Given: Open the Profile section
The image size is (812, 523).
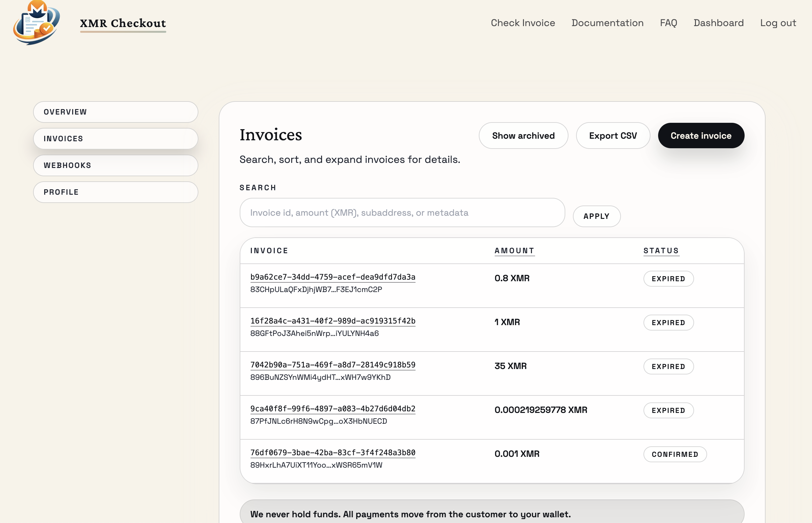Looking at the screenshot, I should click(116, 192).
